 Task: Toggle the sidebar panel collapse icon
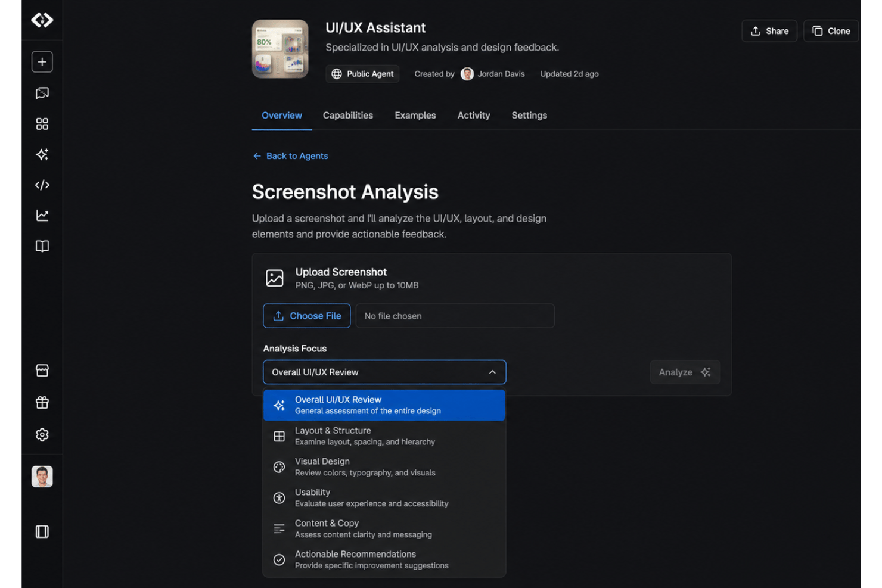point(42,531)
